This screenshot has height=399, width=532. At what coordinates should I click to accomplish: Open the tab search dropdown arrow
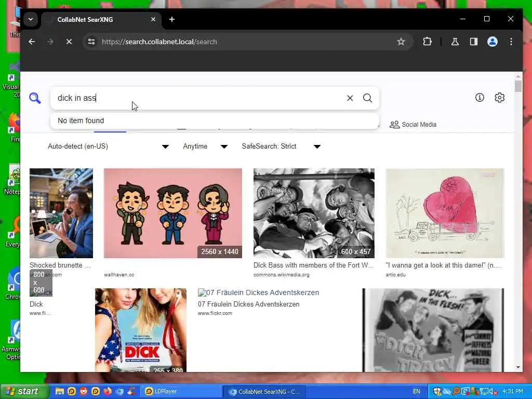pyautogui.click(x=31, y=19)
